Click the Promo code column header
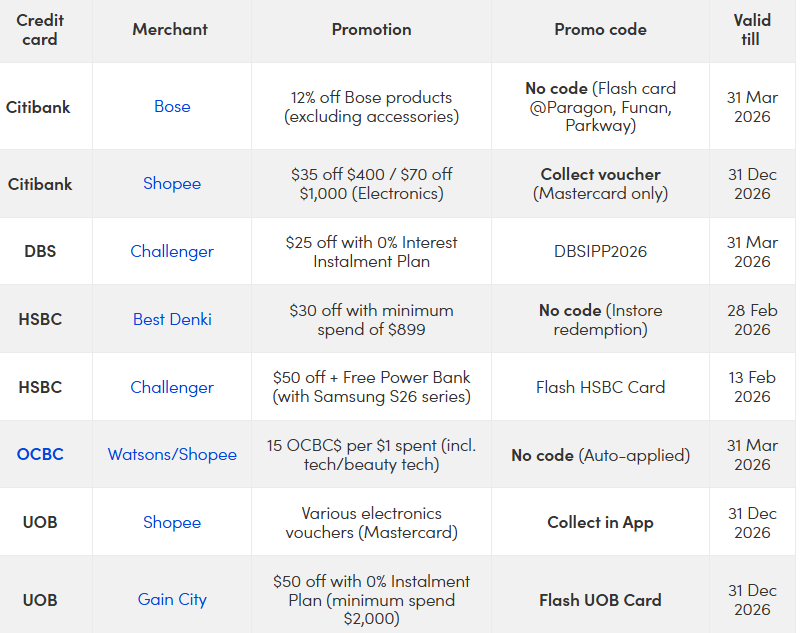This screenshot has height=633, width=803. point(600,29)
